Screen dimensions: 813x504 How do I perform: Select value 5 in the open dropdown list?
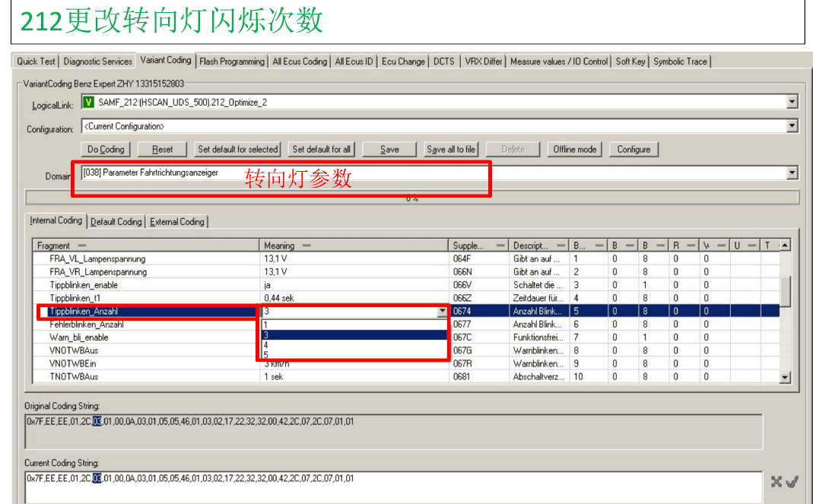[x=265, y=355]
